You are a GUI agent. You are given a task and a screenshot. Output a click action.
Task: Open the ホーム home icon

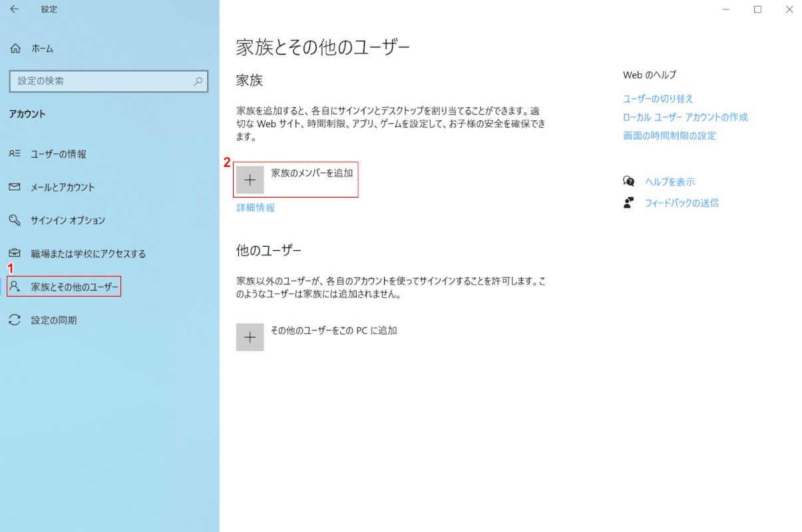pyautogui.click(x=15, y=49)
